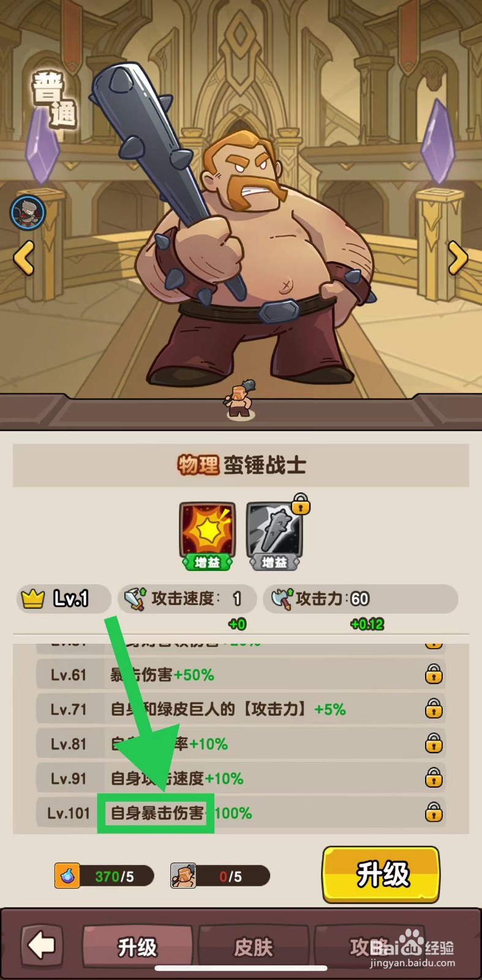Tap the warrior shard icon beside 0/5
Image resolution: width=482 pixels, height=980 pixels.
[x=183, y=876]
